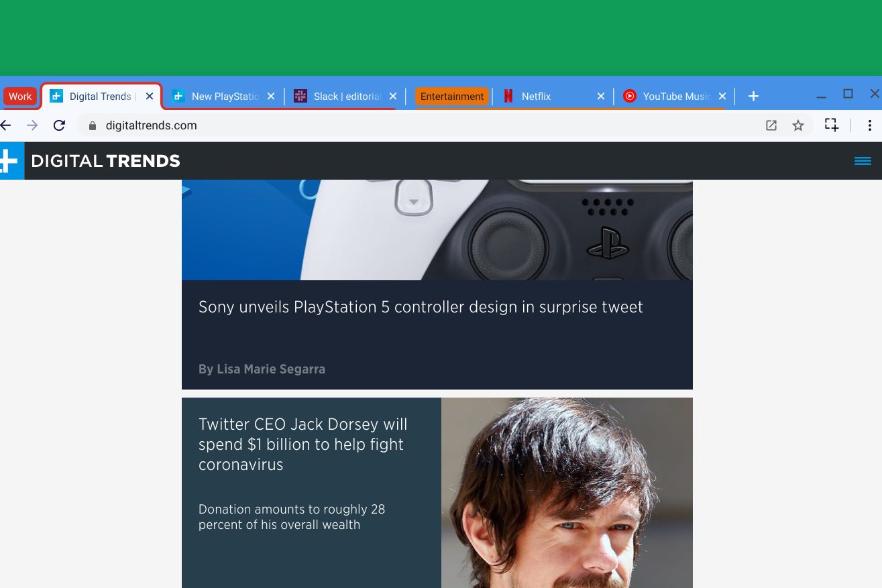Screen dimensions: 882x588
Task: Close the Netflix tab
Action: 601,97
